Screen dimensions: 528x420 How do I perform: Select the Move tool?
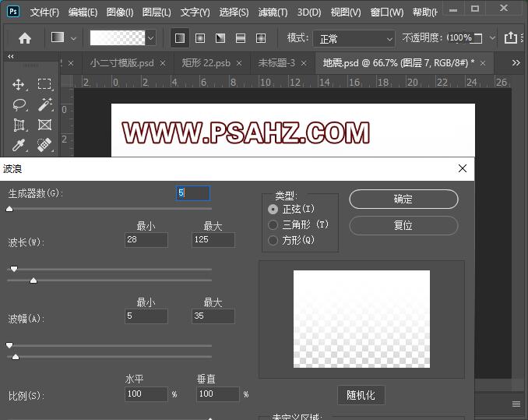pos(18,84)
